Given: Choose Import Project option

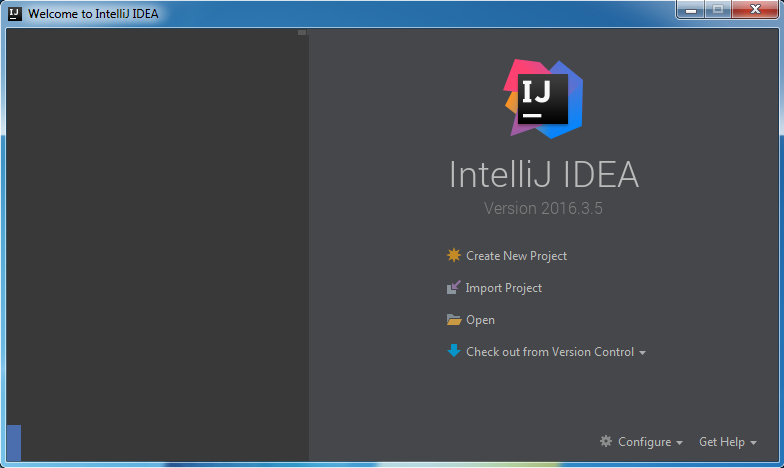Looking at the screenshot, I should (x=504, y=288).
